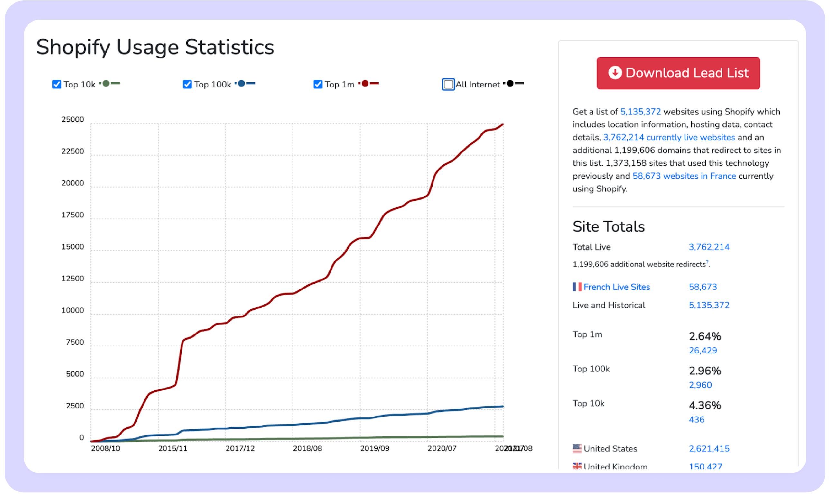829x504 pixels.
Task: Click the red Top 1m line endpoint in chart
Action: point(503,124)
